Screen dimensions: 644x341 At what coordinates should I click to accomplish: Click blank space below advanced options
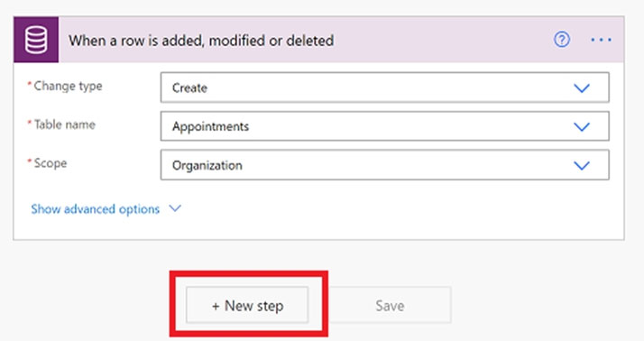tap(318, 228)
